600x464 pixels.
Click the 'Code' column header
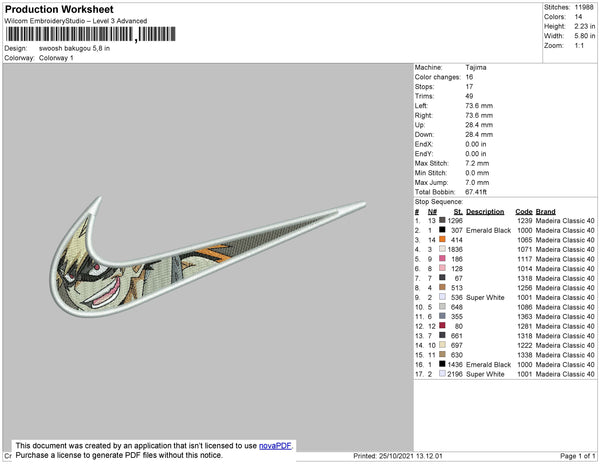point(524,212)
